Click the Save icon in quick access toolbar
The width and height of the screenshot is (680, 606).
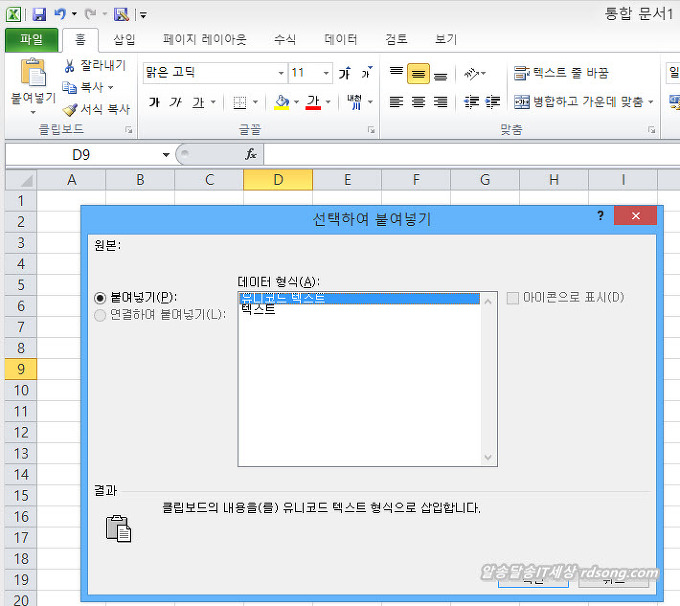point(39,14)
